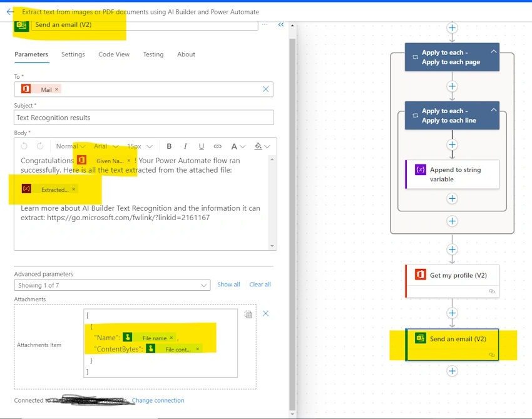Open the Arial font dropdown
The width and height of the screenshot is (532, 419).
[x=106, y=146]
